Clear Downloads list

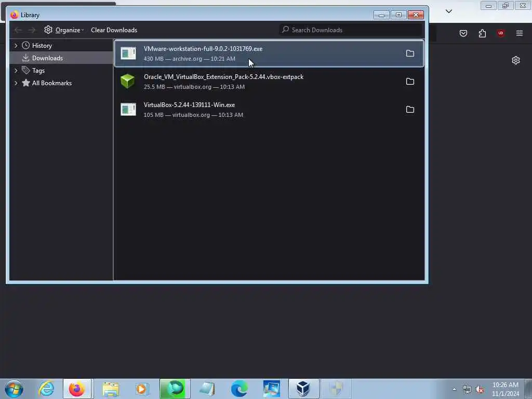click(x=114, y=30)
